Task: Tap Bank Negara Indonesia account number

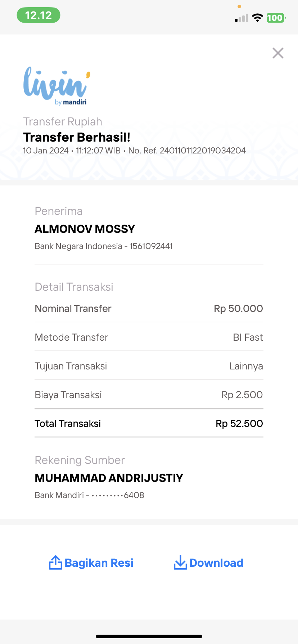Action: (151, 246)
